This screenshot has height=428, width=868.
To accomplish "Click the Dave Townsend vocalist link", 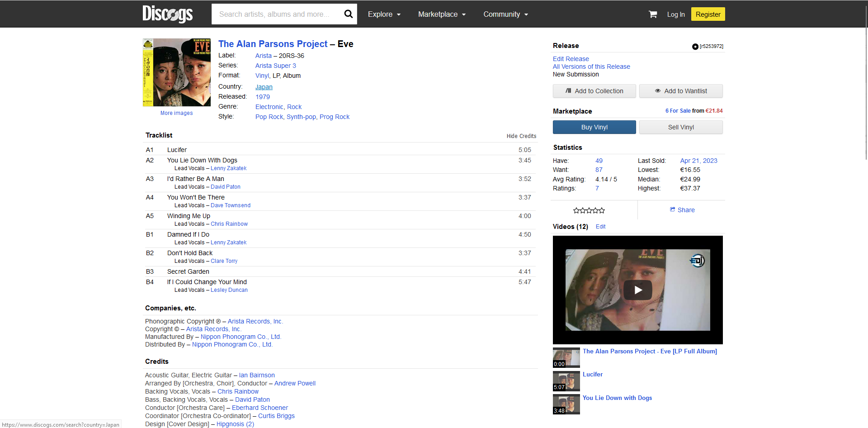I will [x=231, y=205].
